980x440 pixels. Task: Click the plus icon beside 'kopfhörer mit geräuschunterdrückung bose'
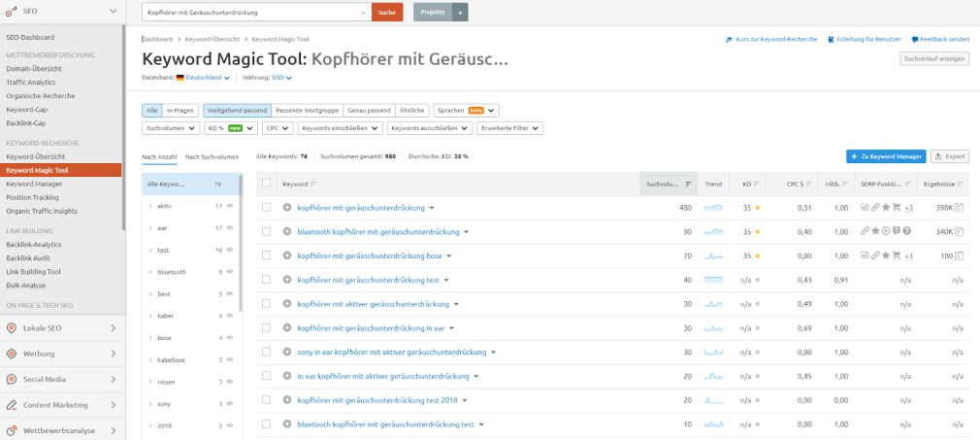pos(287,255)
